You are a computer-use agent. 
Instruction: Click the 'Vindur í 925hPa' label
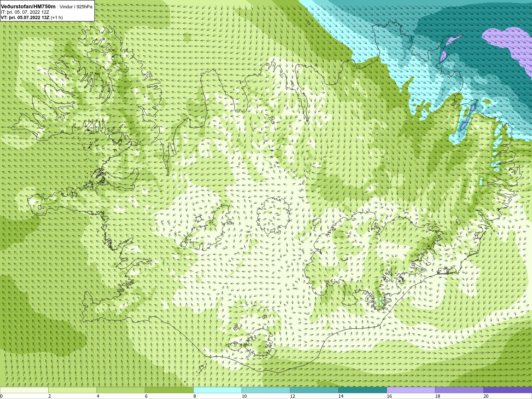pyautogui.click(x=76, y=7)
